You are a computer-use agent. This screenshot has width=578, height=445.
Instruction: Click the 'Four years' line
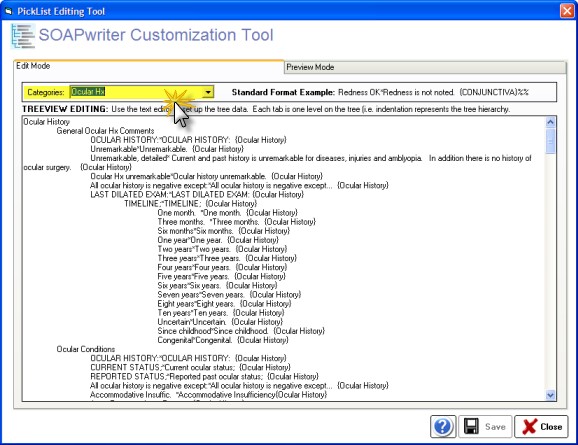pos(222,267)
